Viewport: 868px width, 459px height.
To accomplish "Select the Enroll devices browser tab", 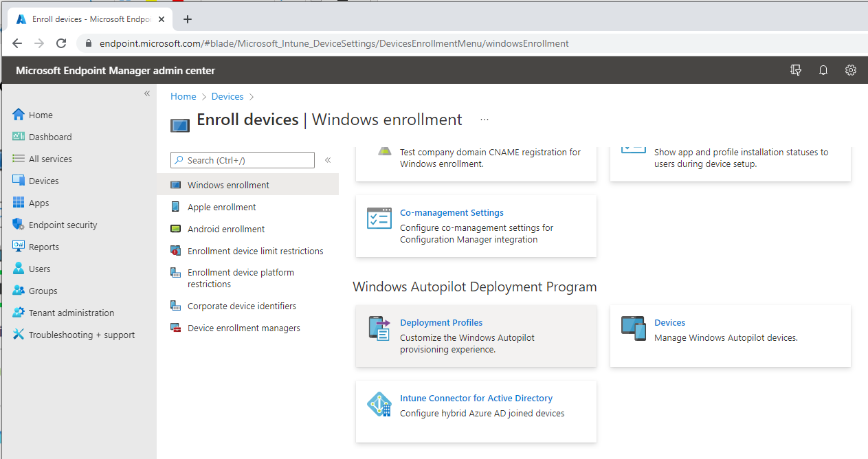I will (89, 19).
